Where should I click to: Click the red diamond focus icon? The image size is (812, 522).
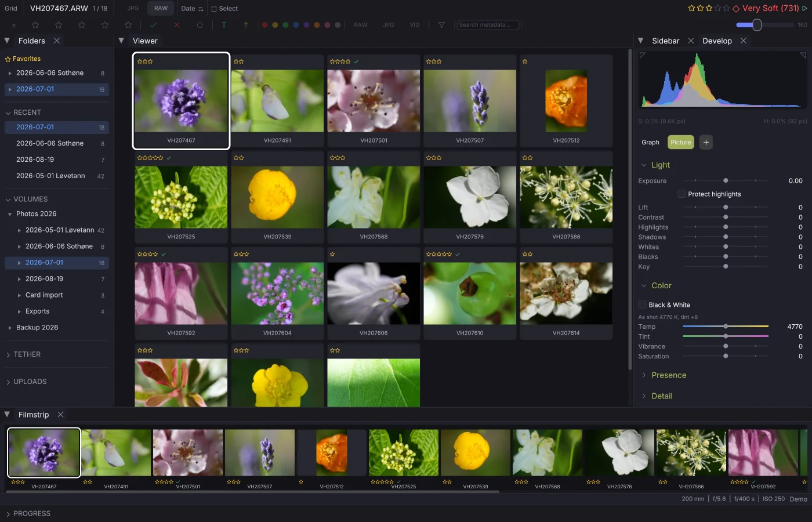[x=736, y=8]
